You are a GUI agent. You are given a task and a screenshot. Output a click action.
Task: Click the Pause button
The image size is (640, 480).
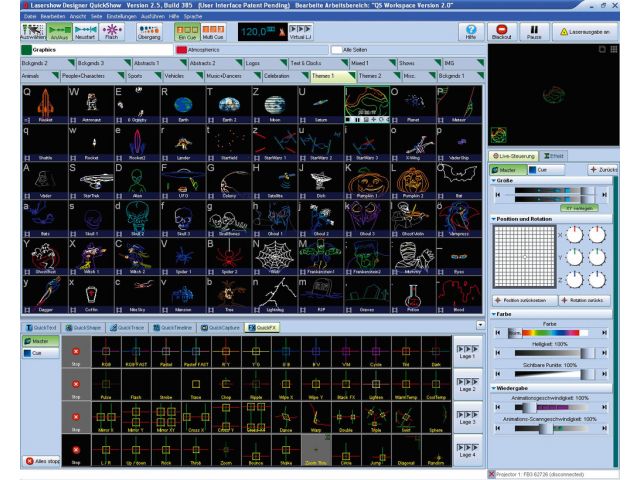[534, 32]
